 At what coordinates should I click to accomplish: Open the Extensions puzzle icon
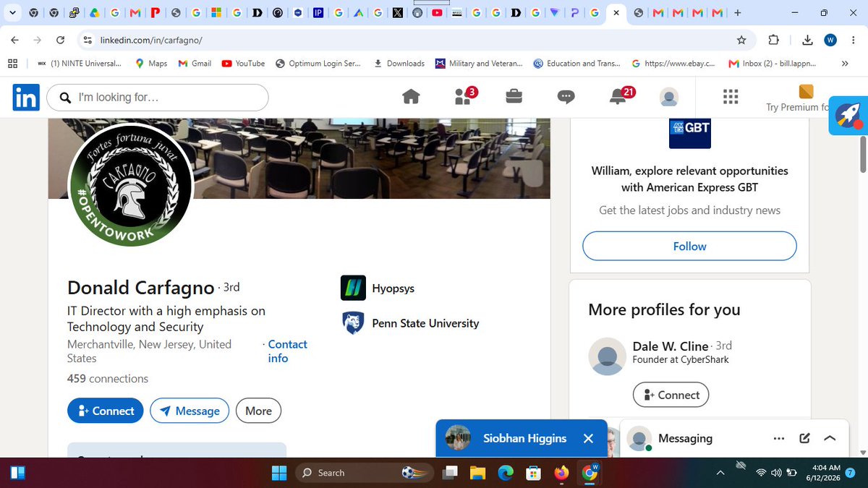[x=773, y=40]
